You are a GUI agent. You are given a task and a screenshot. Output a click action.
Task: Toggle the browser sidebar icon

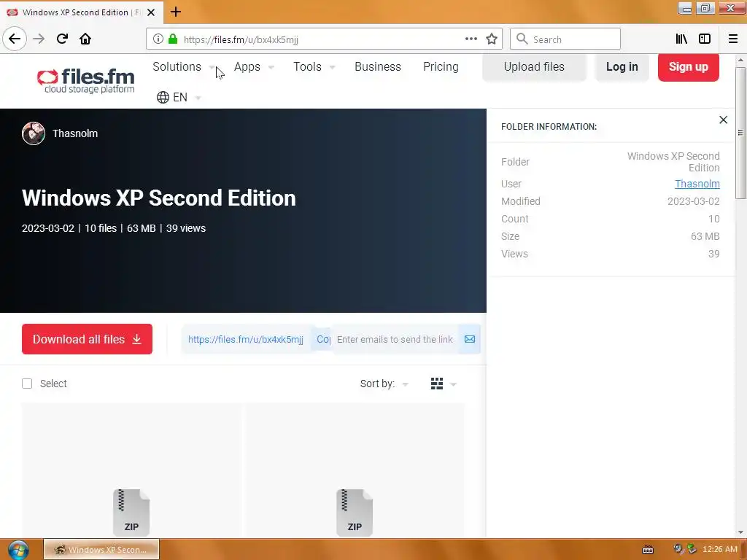(705, 39)
